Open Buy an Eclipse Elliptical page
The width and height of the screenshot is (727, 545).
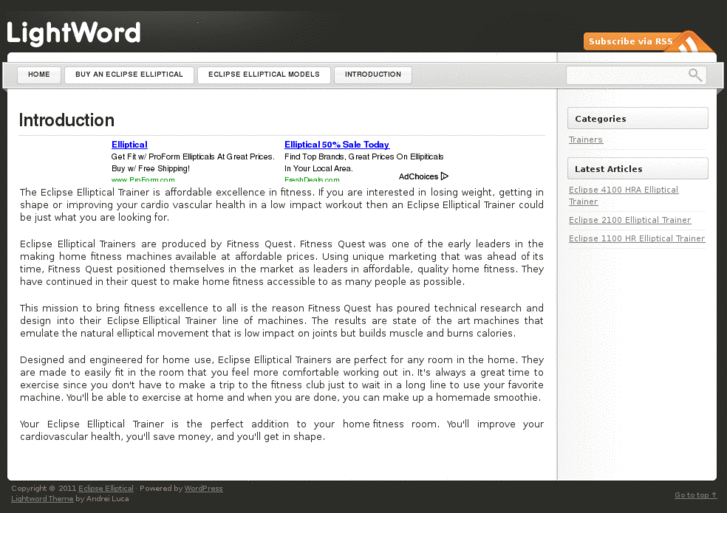[x=129, y=75]
